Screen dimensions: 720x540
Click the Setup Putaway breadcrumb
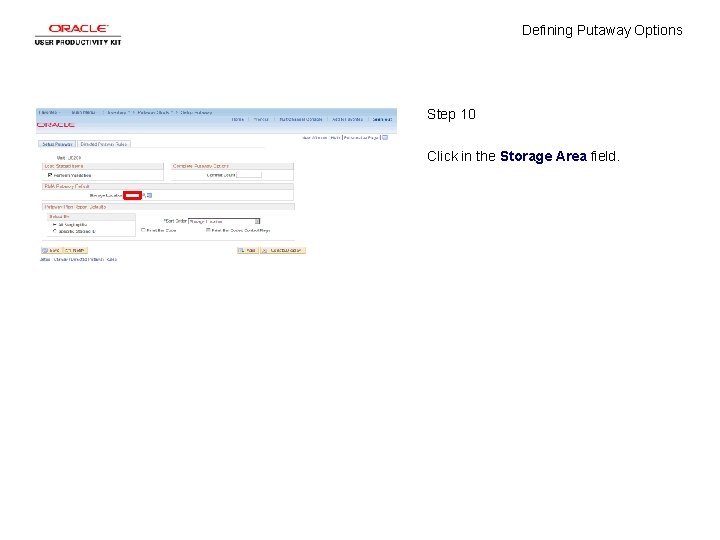point(196,112)
